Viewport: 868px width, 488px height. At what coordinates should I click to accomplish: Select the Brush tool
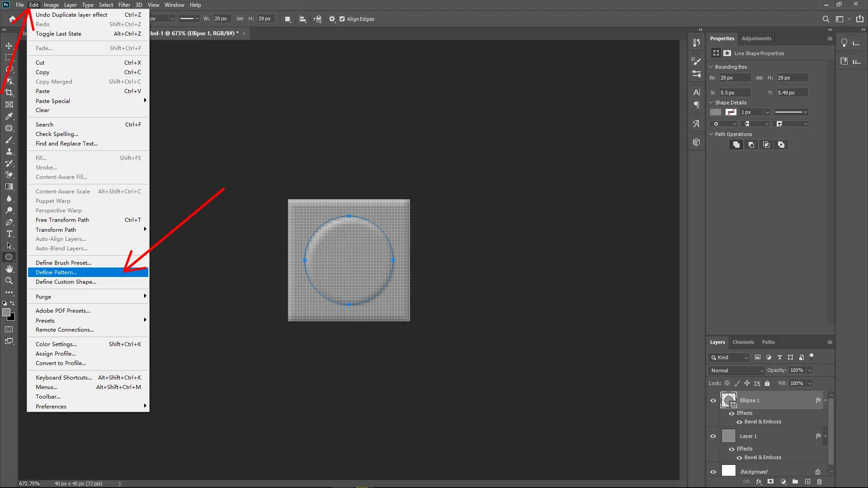9,140
